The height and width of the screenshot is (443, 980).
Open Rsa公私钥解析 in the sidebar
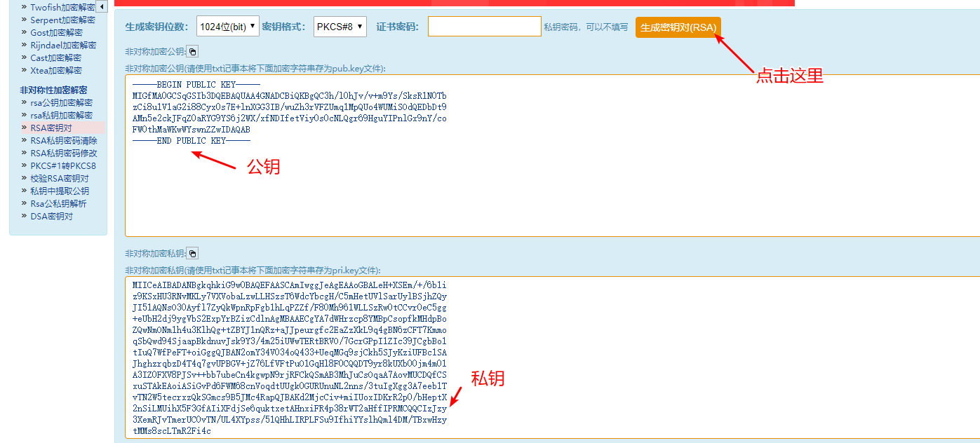pyautogui.click(x=58, y=203)
